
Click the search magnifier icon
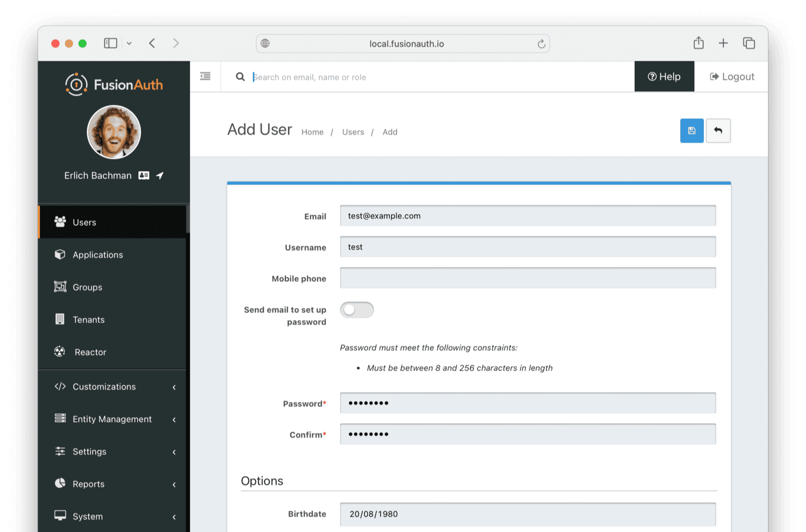click(240, 77)
